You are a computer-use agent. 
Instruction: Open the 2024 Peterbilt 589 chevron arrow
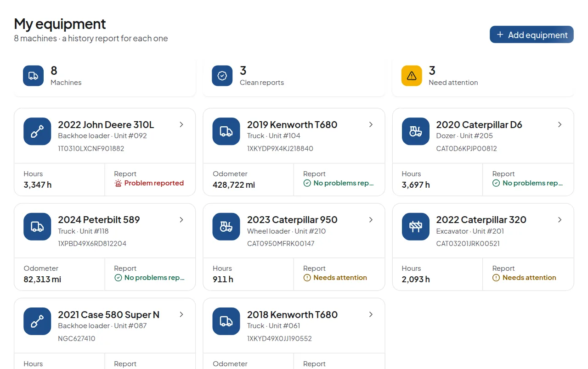click(x=181, y=219)
